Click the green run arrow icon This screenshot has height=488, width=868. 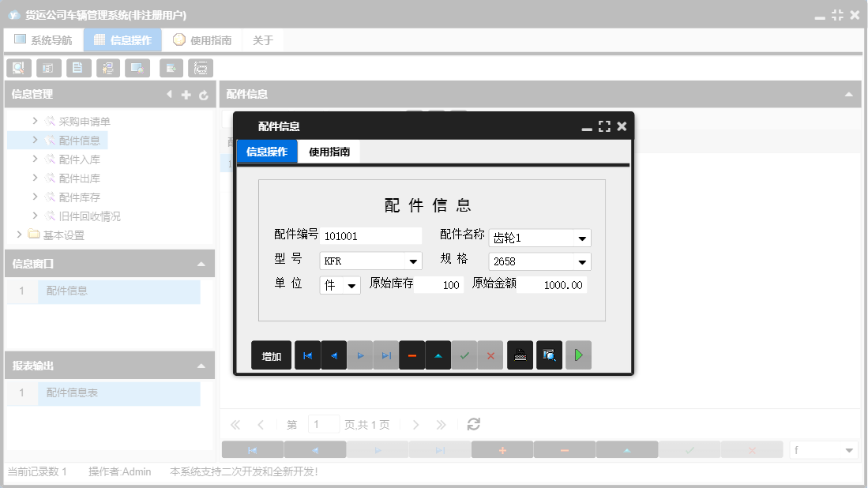[578, 355]
